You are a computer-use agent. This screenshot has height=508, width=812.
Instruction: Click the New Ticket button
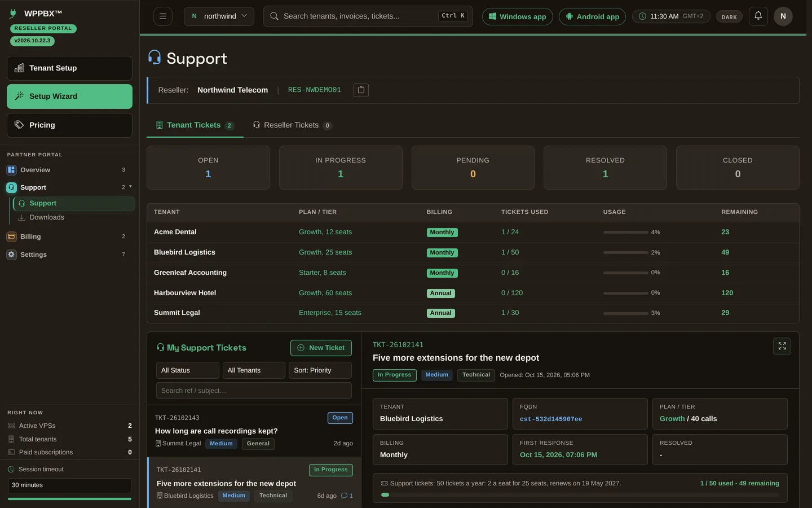tap(321, 348)
